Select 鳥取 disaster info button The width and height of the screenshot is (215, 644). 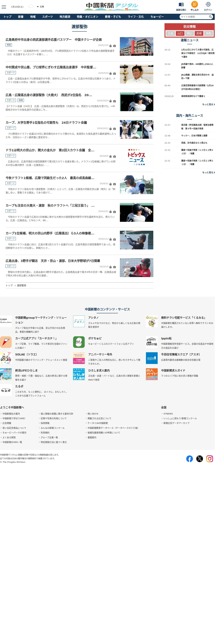coord(208,33)
